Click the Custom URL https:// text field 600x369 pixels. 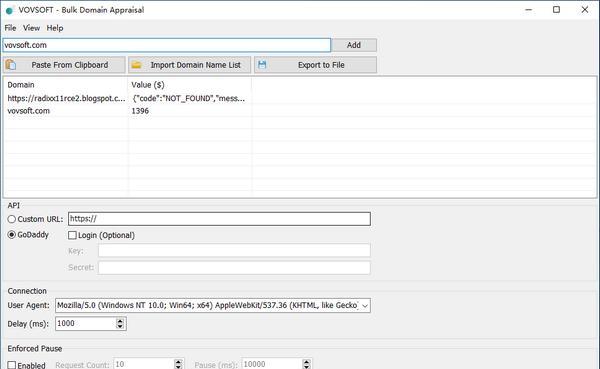219,219
